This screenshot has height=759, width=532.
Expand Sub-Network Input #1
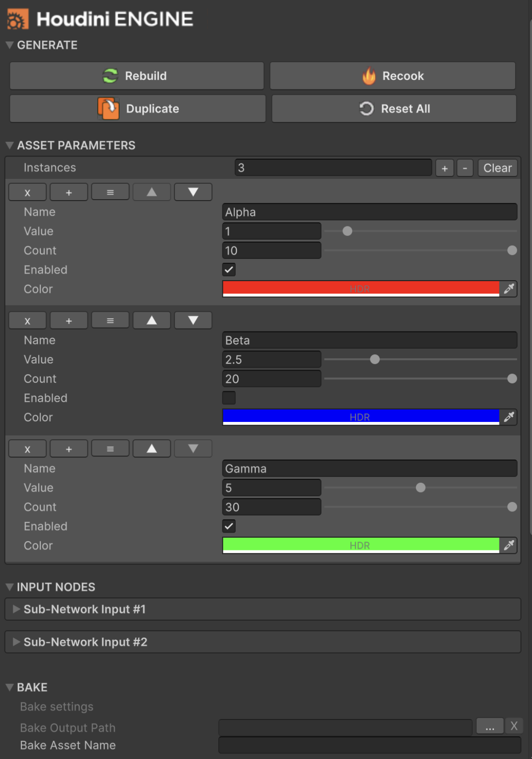[x=16, y=609]
